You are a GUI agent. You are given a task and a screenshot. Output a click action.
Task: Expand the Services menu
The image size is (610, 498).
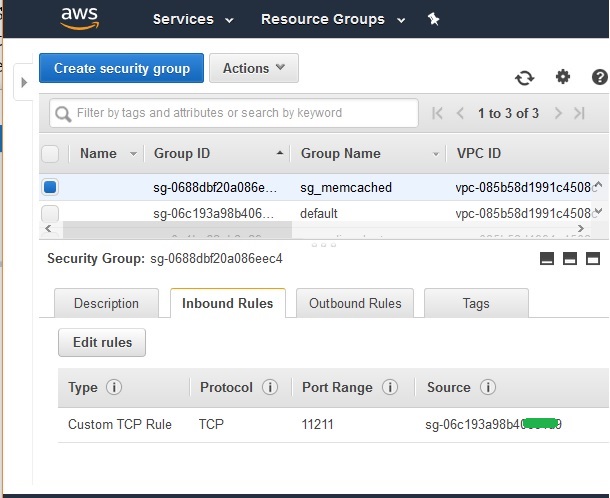[193, 19]
